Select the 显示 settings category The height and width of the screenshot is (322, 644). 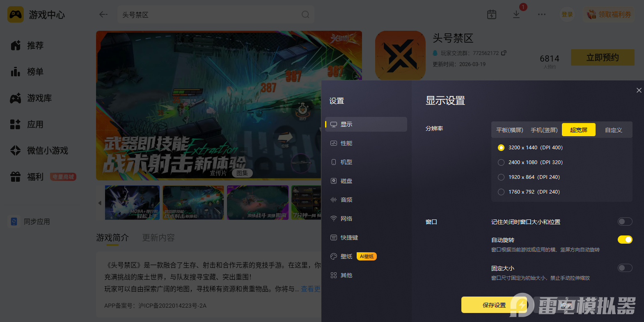coord(366,124)
